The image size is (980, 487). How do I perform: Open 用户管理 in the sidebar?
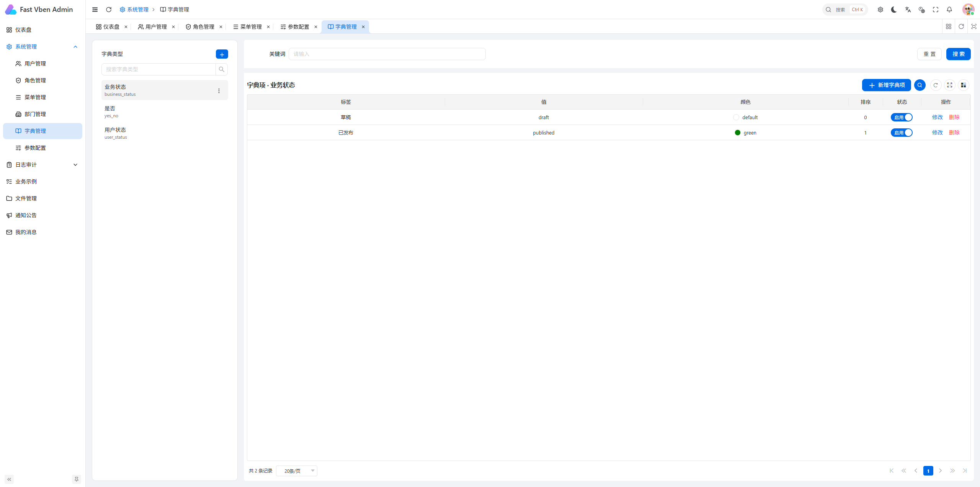[42, 64]
